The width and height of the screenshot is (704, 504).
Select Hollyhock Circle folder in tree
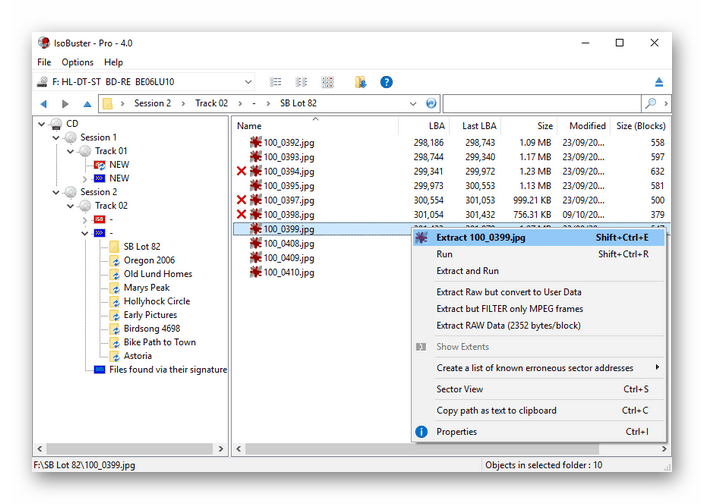(157, 301)
